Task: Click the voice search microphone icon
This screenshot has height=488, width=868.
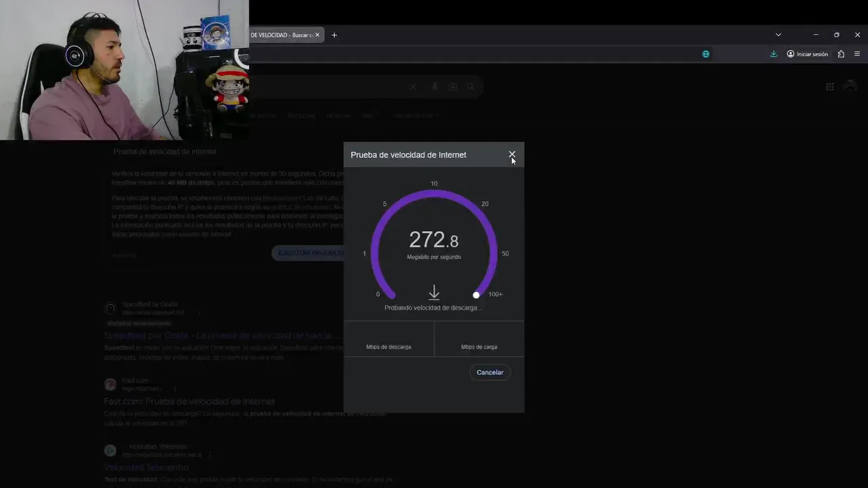Action: pos(435,87)
